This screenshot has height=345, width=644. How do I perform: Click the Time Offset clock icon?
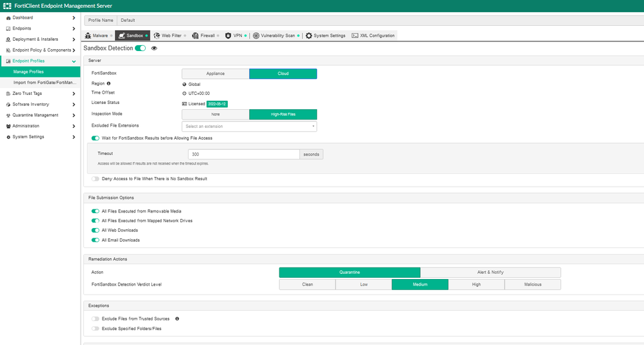pos(185,93)
